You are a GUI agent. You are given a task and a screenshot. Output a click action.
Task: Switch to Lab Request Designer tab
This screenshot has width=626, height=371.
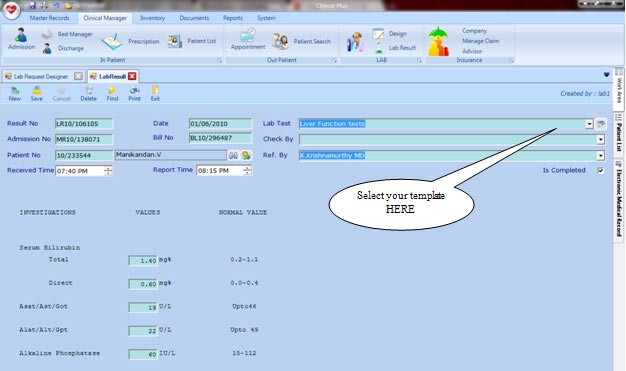41,76
